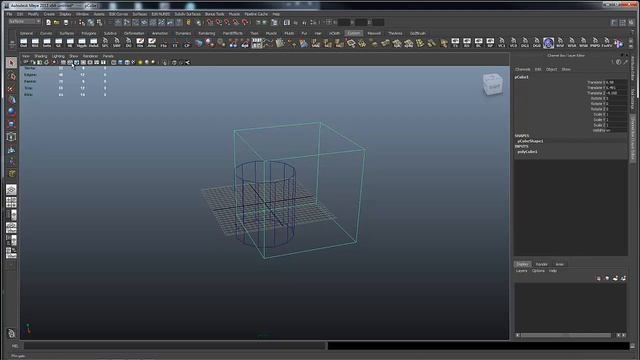Click the select camera panel icon

(26, 62)
